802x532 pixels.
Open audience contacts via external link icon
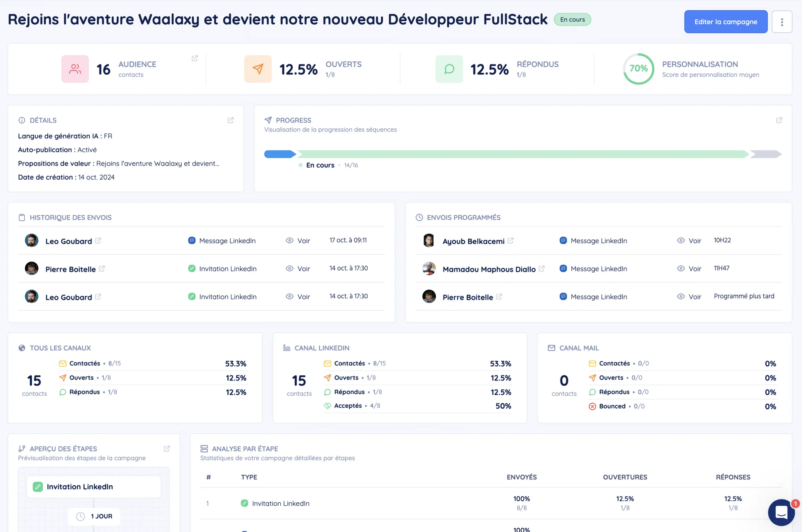tap(195, 58)
